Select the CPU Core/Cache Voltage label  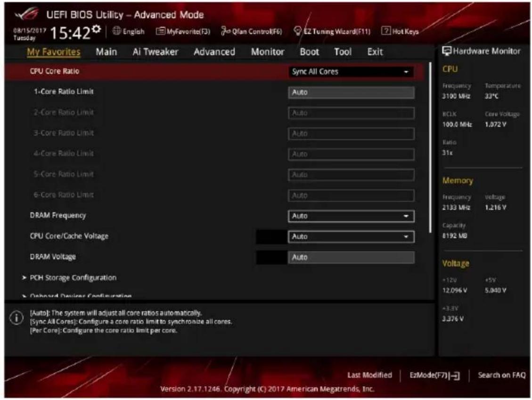click(x=69, y=236)
